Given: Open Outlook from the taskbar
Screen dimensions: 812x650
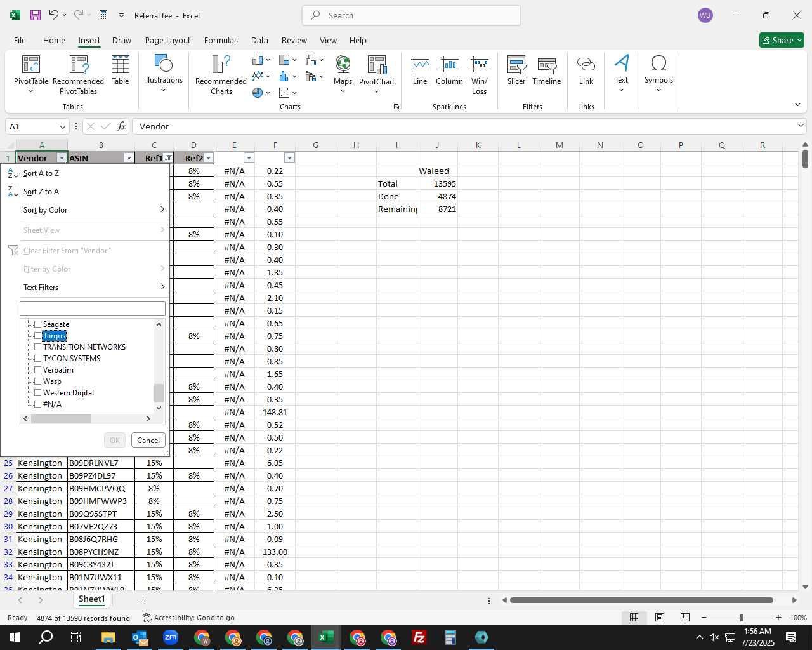Looking at the screenshot, I should pos(140,637).
